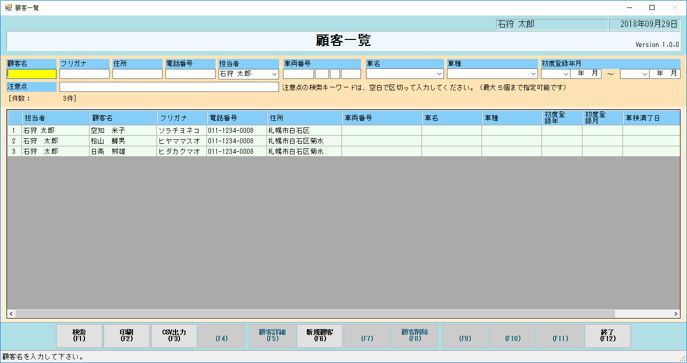Click into the フリガナ search field
This screenshot has height=363, width=687.
pyautogui.click(x=85, y=74)
